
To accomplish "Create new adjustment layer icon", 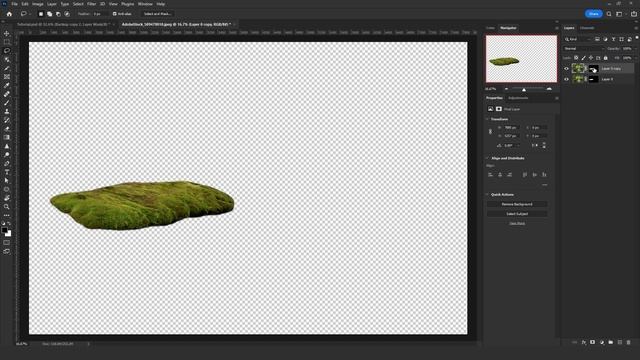I will point(602,342).
